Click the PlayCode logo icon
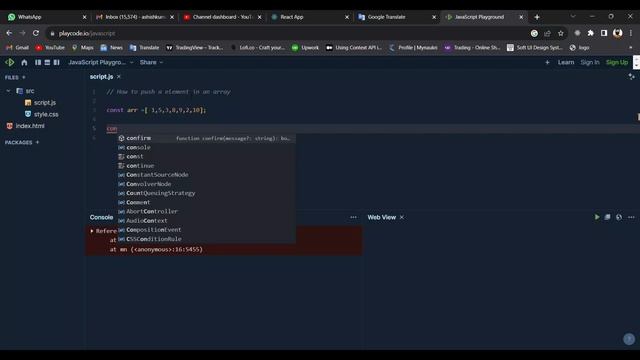640x360 pixels. [10, 62]
